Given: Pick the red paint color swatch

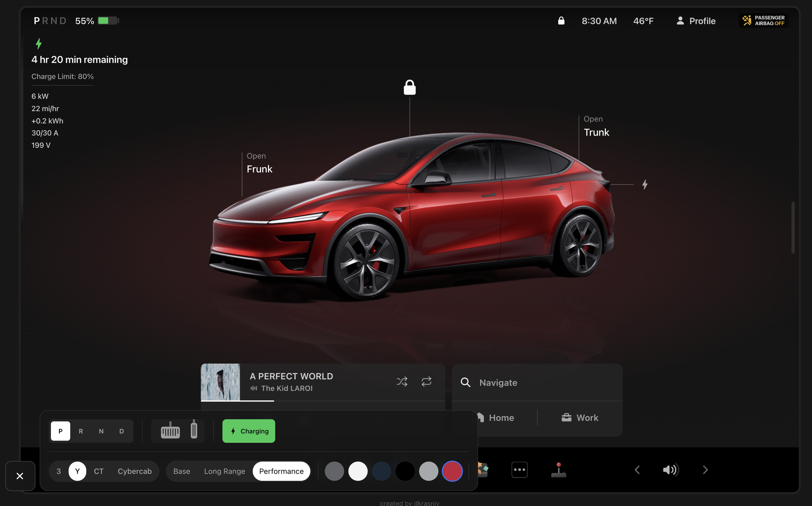Looking at the screenshot, I should click(x=452, y=471).
